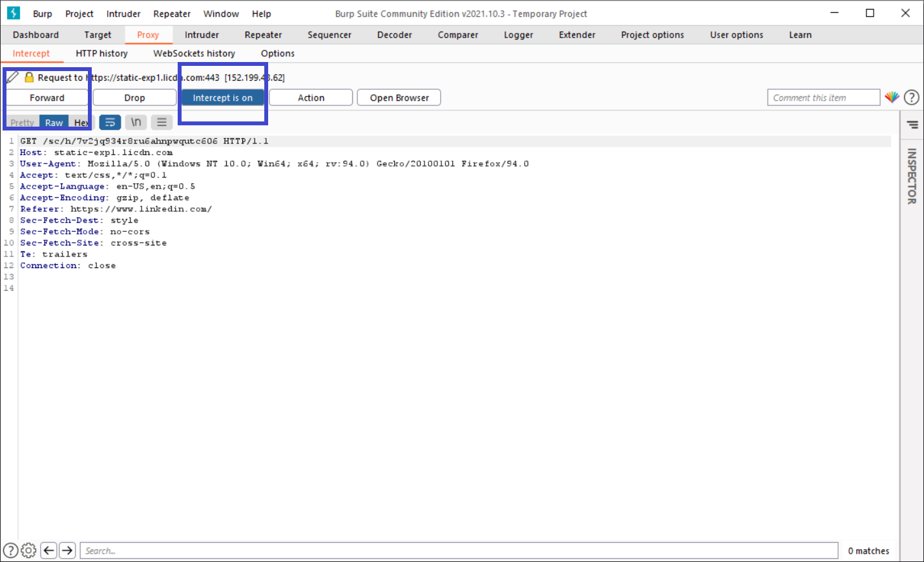The width and height of the screenshot is (924, 562).
Task: Go to next search match arrow
Action: coord(67,550)
